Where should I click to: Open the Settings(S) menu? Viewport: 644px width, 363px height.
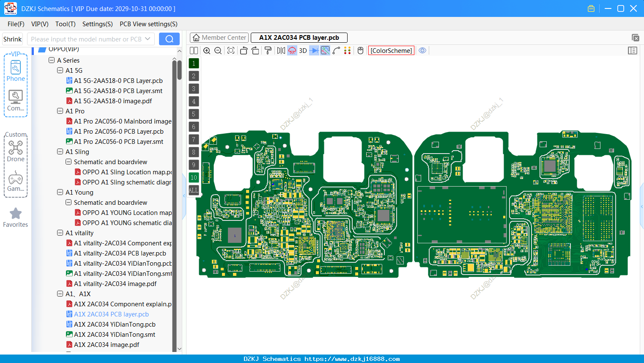point(98,24)
